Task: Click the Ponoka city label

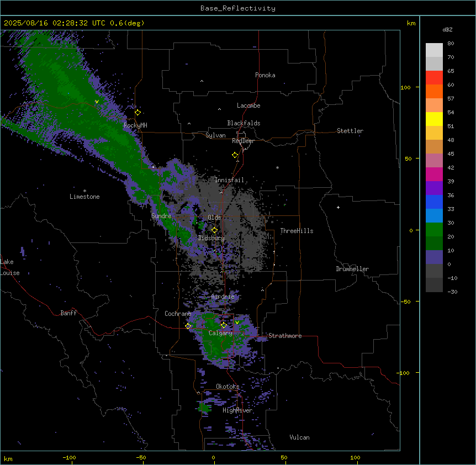Action: (265, 75)
